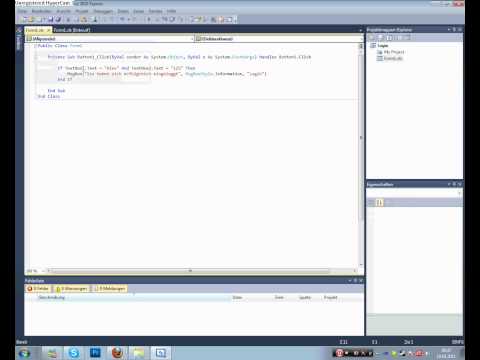This screenshot has width=480, height=360.
Task: Click the MsgBox line in the code
Action: point(166,74)
